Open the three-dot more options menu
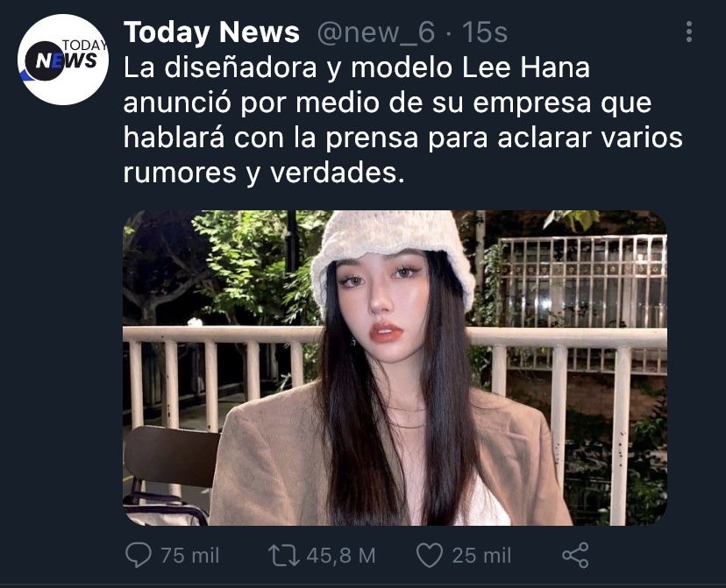The width and height of the screenshot is (726, 588). click(x=689, y=32)
